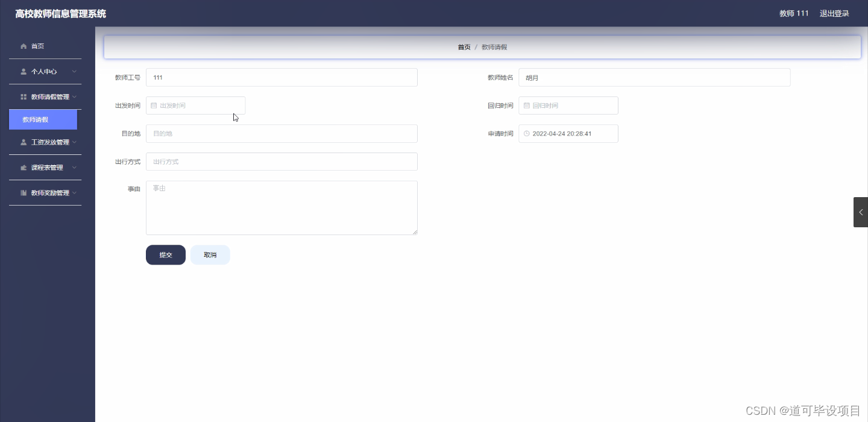Click the calendar icon in 回归时间 field

coord(526,105)
